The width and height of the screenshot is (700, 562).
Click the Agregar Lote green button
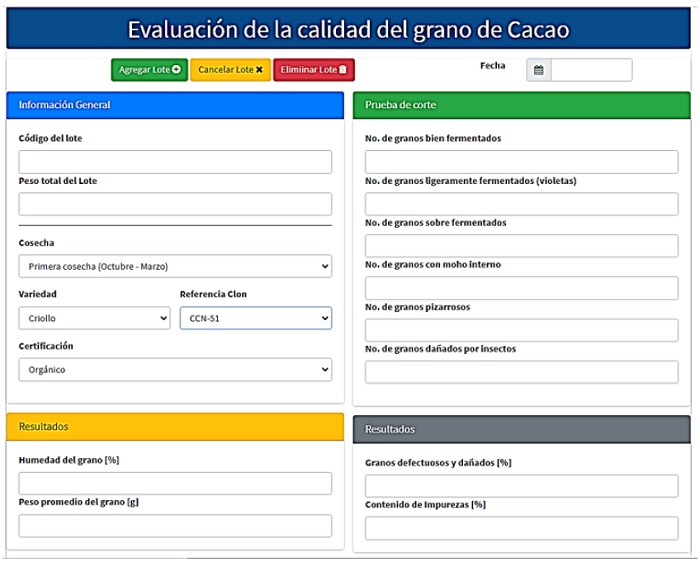149,70
